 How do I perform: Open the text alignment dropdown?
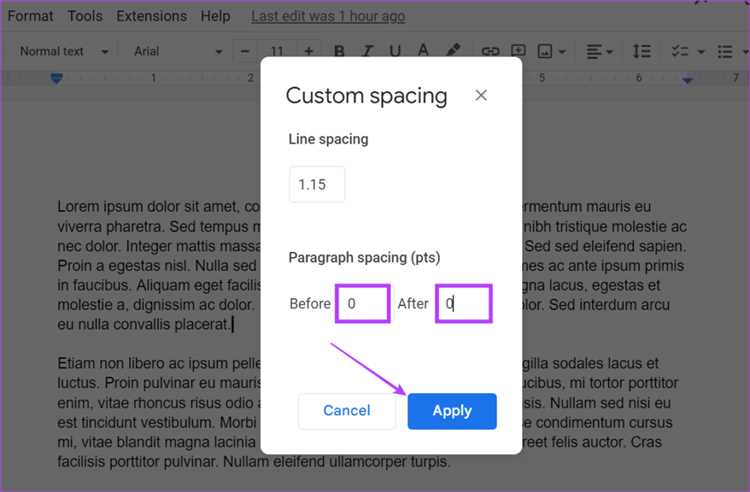[599, 51]
